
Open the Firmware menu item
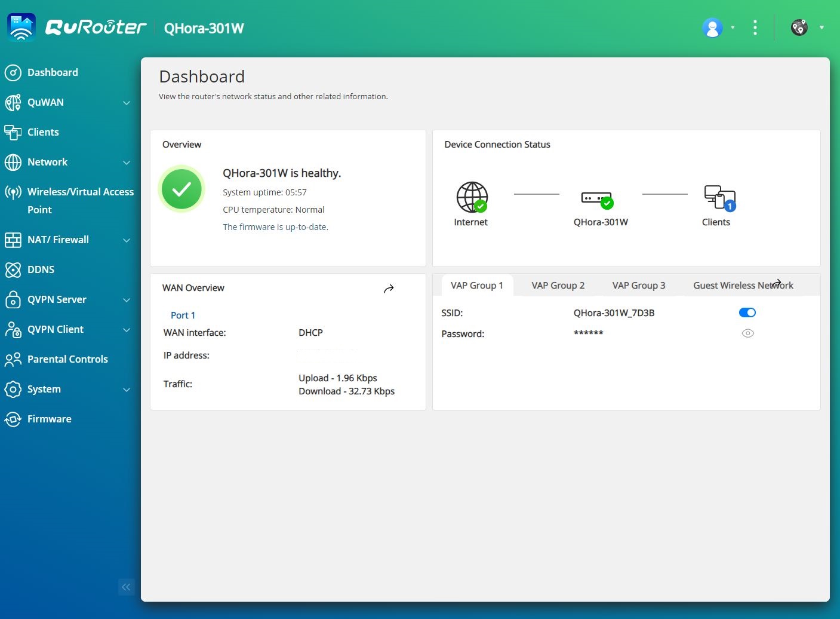tap(50, 419)
